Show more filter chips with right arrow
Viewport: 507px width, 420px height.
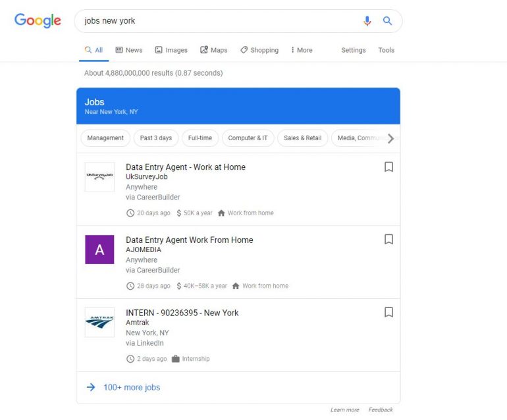pos(391,138)
